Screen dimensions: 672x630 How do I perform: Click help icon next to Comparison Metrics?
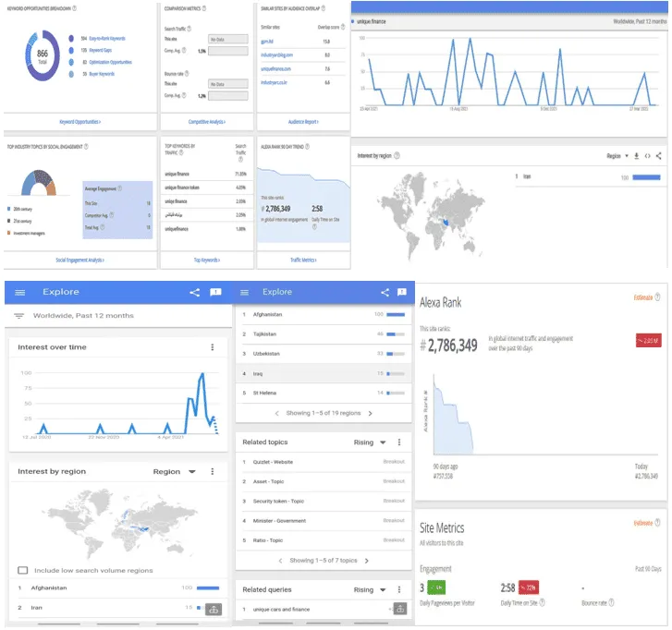204,8
